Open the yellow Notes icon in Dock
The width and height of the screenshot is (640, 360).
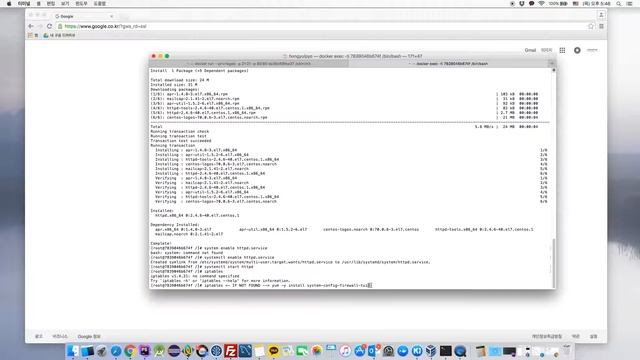click(x=260, y=351)
